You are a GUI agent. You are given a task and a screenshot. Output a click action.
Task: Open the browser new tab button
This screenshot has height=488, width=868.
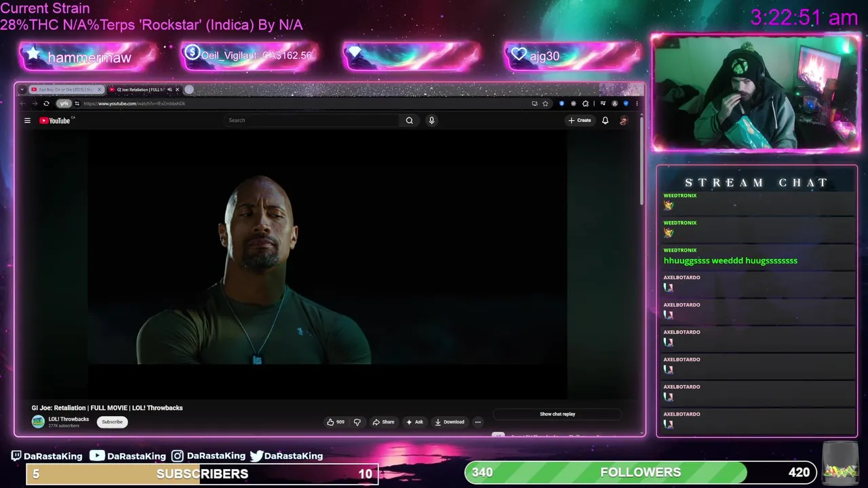[x=189, y=89]
